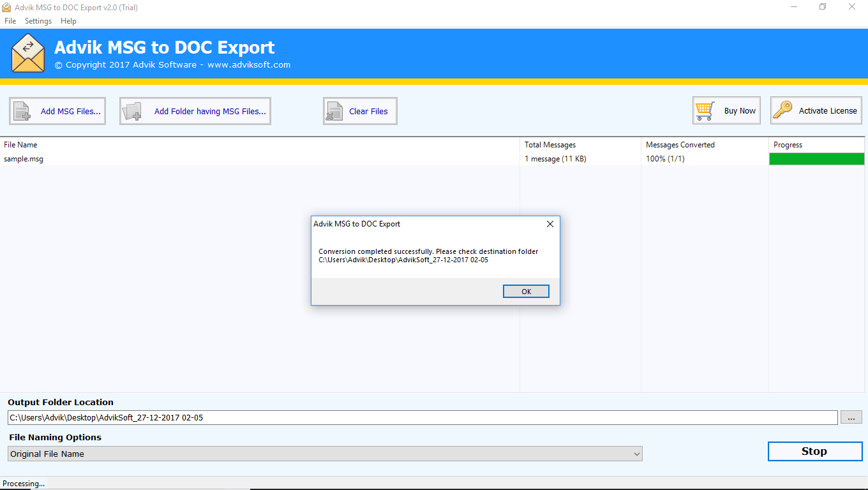Click the Clear Files button
The height and width of the screenshot is (490, 868).
360,111
